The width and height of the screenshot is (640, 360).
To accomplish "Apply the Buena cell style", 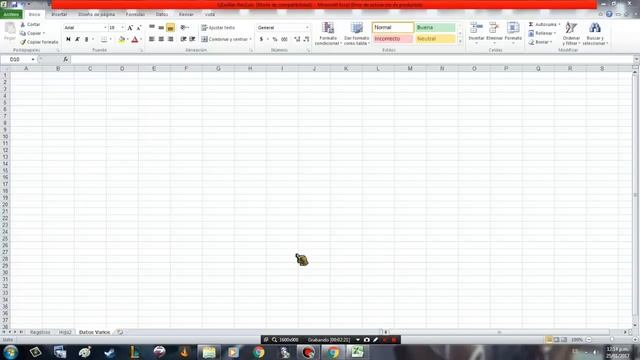I will pyautogui.click(x=435, y=27).
